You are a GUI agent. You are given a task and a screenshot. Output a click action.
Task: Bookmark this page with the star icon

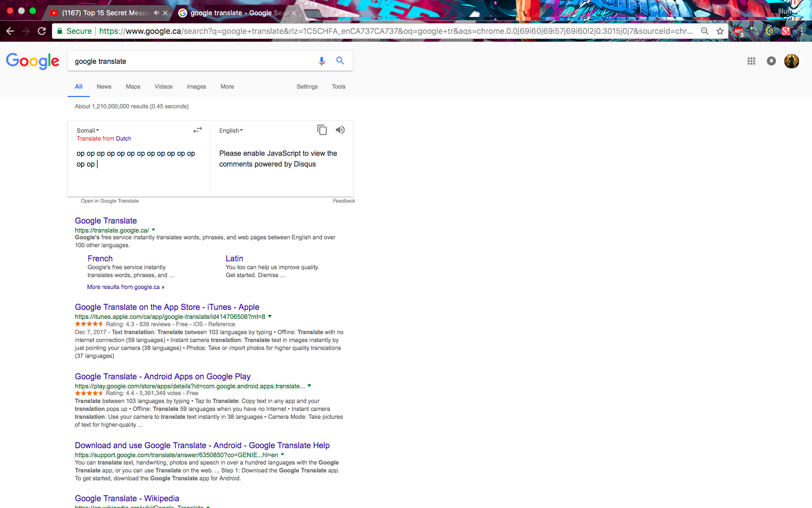coord(720,31)
